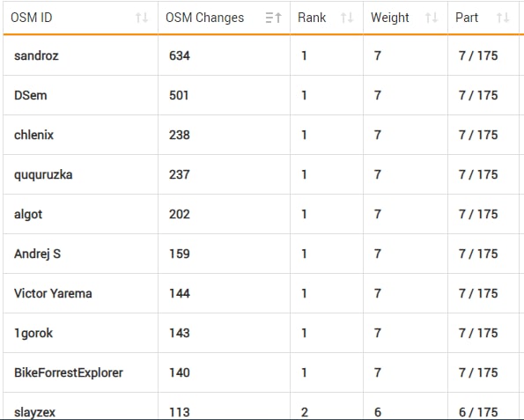Click the algot user entry
The image size is (524, 420).
coord(28,214)
